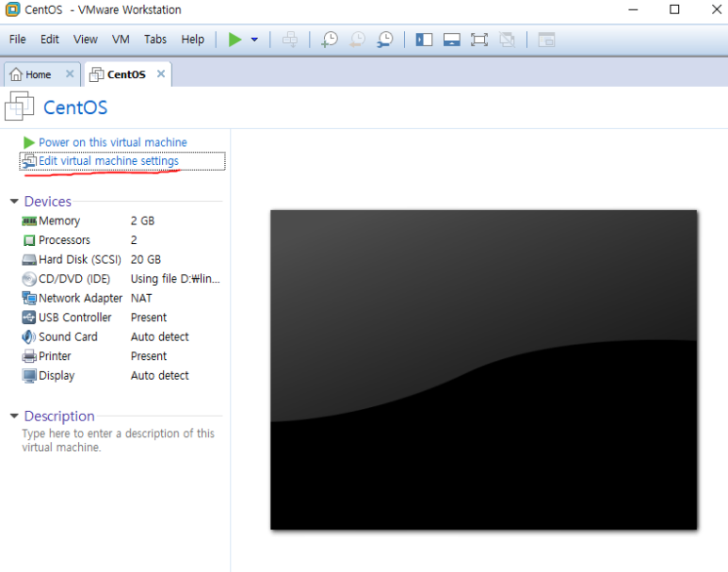
Task: Collapse the Description section
Action: click(14, 416)
